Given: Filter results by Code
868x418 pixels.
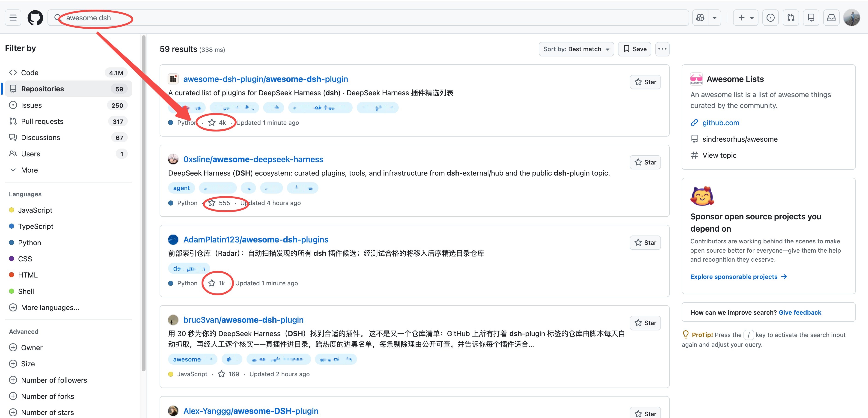Looking at the screenshot, I should 68,72.
